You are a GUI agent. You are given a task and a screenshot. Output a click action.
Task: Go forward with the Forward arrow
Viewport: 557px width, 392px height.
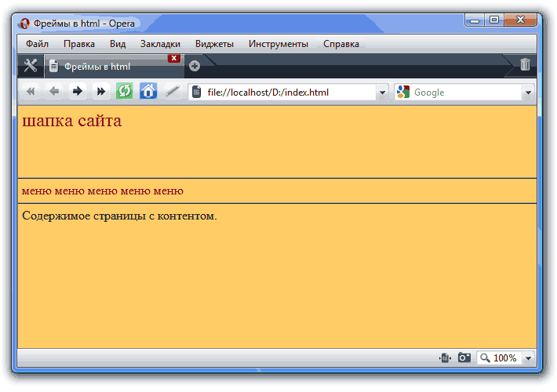(78, 92)
